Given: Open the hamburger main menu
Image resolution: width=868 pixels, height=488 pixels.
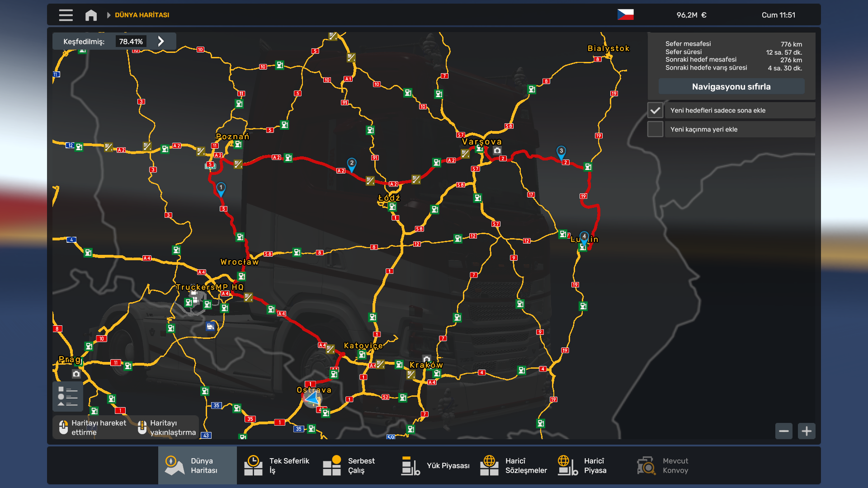Looking at the screenshot, I should (x=66, y=15).
